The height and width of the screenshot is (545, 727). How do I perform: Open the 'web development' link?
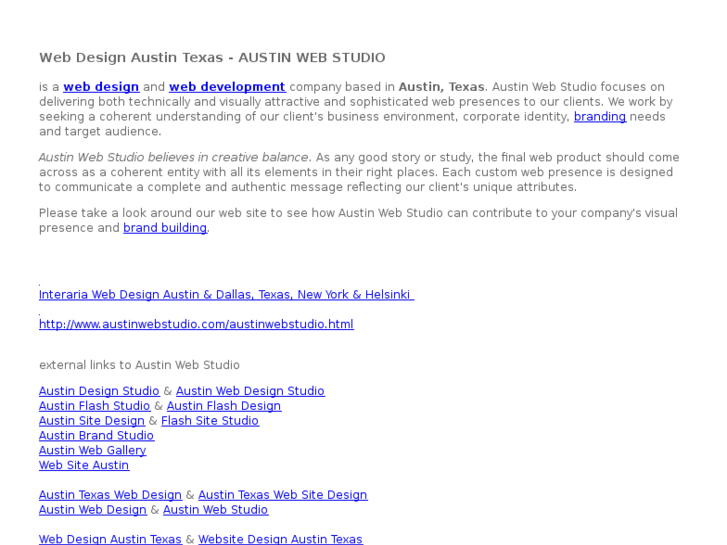227,87
